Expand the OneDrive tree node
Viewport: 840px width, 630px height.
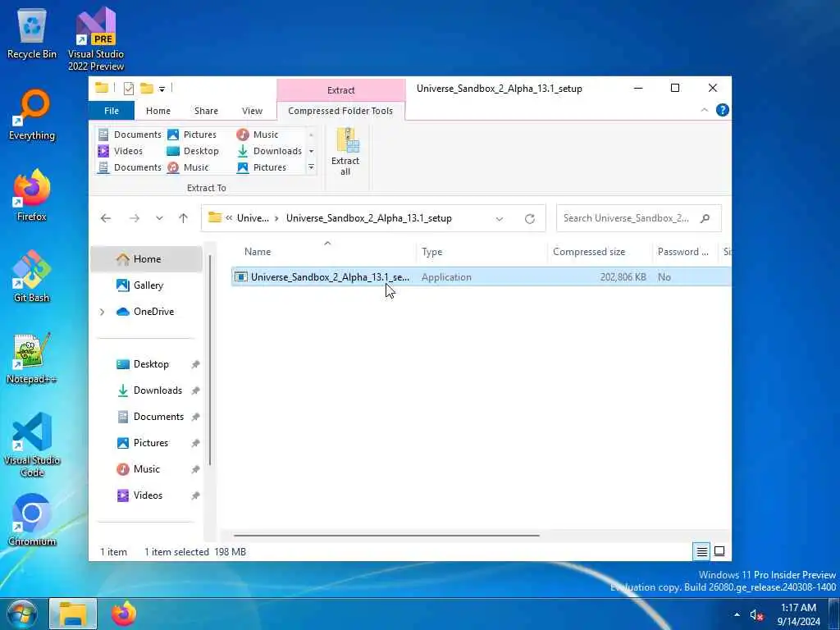point(102,312)
